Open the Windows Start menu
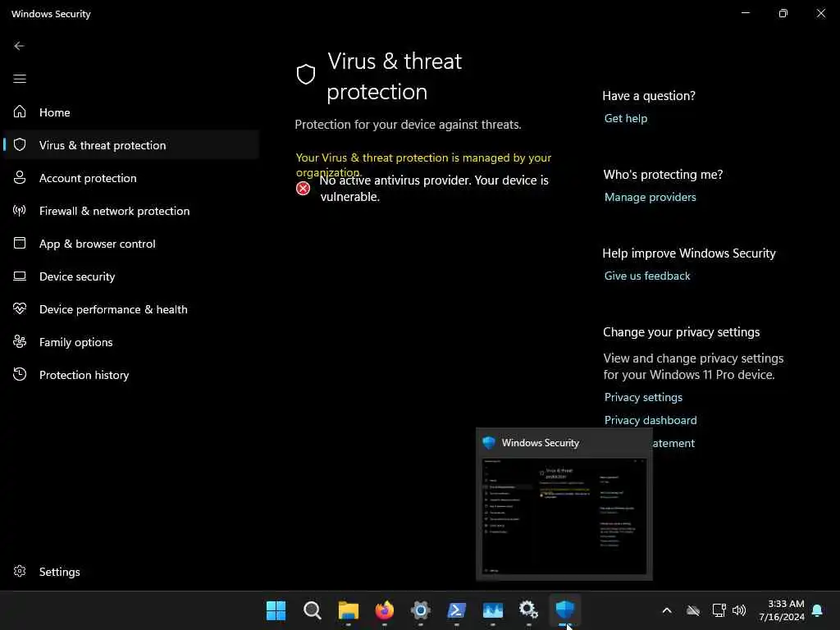 click(276, 610)
